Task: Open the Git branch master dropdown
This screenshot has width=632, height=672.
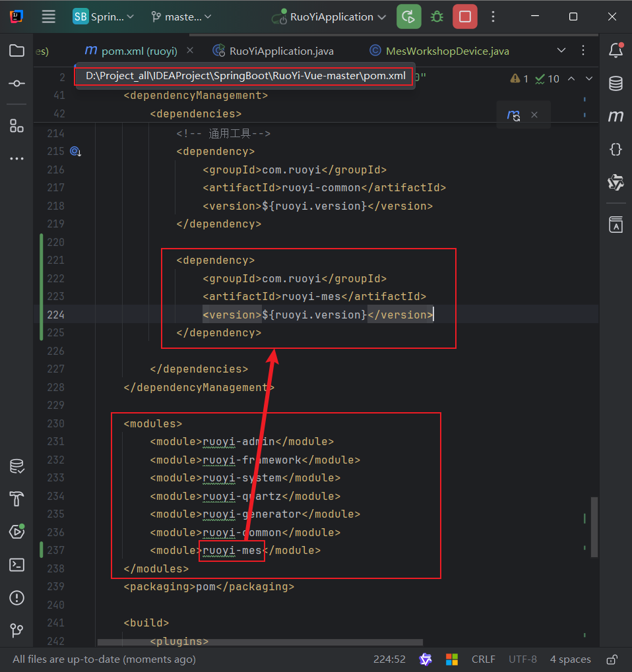Action: point(182,16)
